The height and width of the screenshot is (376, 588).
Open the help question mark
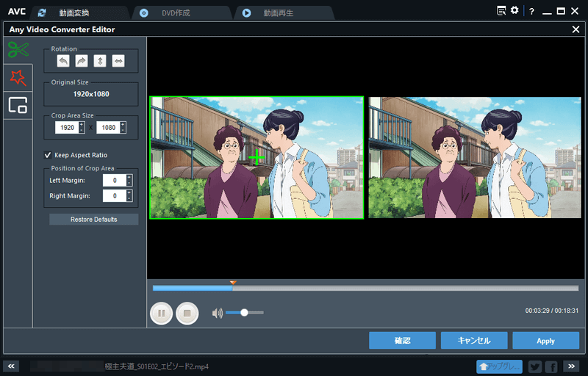click(x=531, y=11)
